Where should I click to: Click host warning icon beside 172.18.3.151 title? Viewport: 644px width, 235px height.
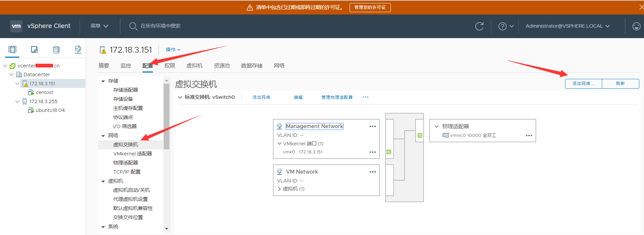(x=103, y=50)
